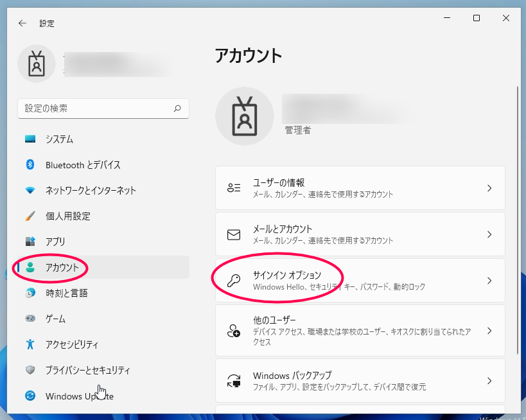Image resolution: width=526 pixels, height=420 pixels.
Task: Maximize the Settings window
Action: coord(477,18)
